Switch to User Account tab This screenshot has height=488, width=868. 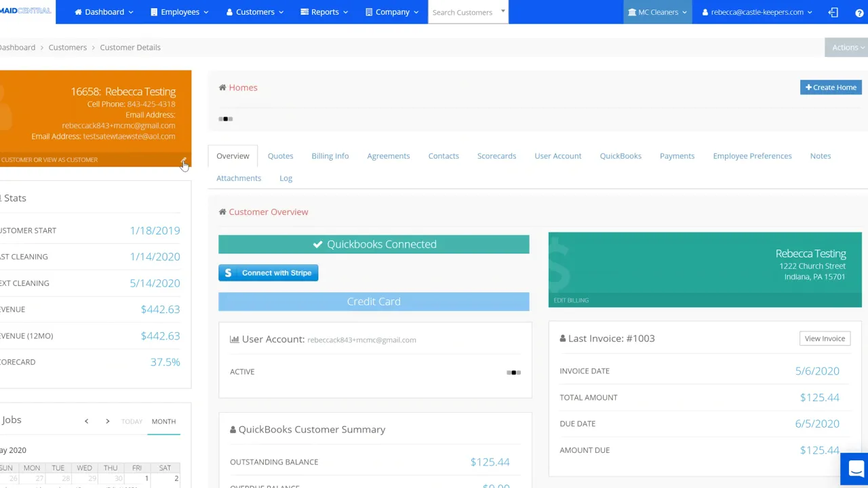point(558,156)
